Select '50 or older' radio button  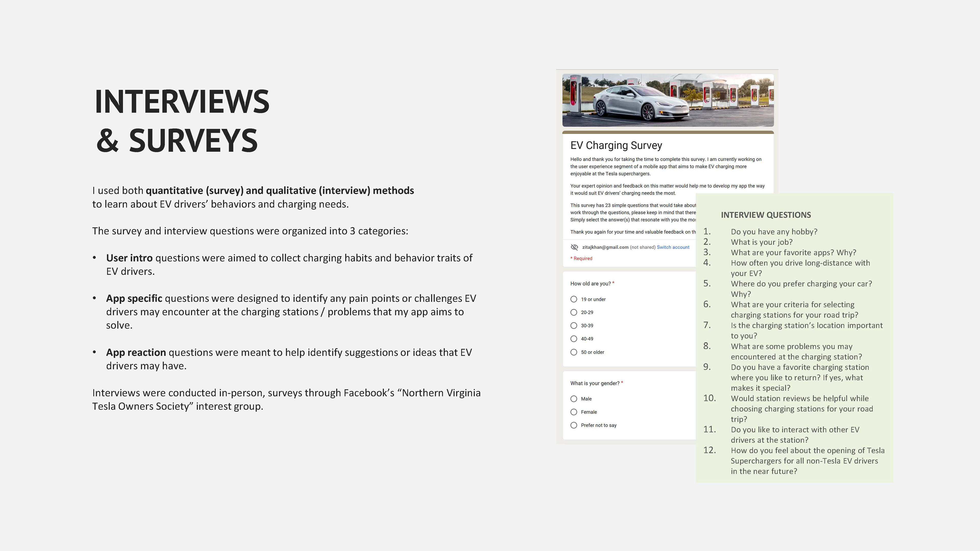(574, 352)
